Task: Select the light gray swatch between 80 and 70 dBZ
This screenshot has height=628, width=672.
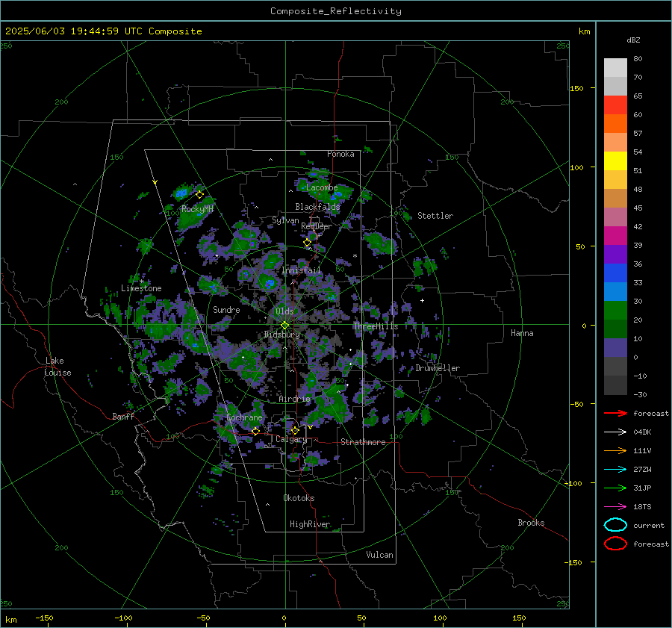Action: coord(615,68)
